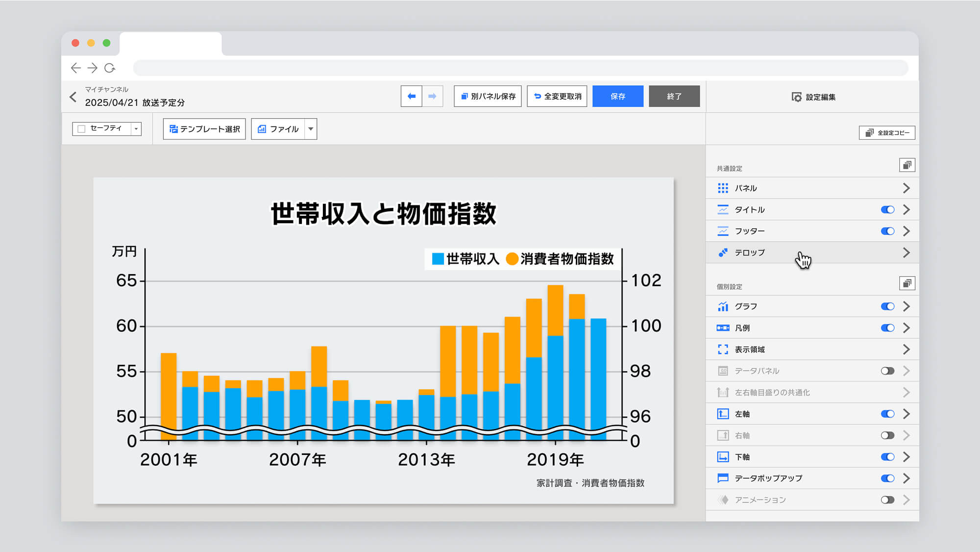Click the orange 消費者物価指数 legend swatch

(x=512, y=259)
